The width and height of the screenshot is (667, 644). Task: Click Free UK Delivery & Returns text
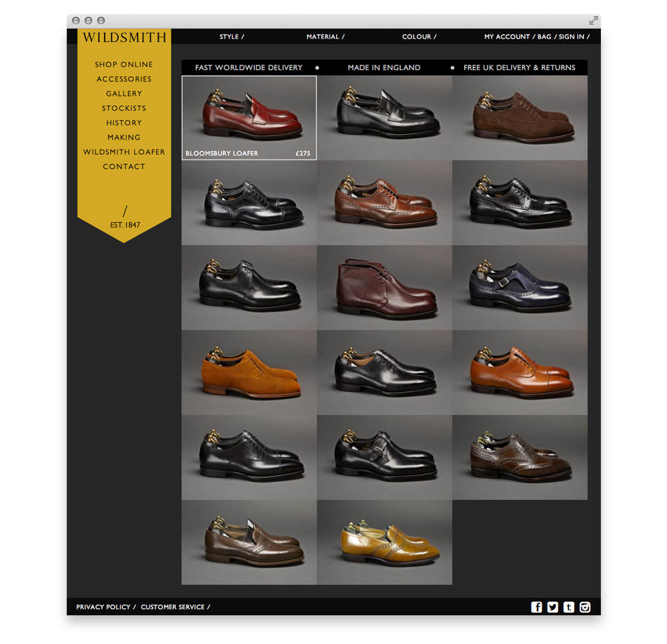[x=519, y=67]
